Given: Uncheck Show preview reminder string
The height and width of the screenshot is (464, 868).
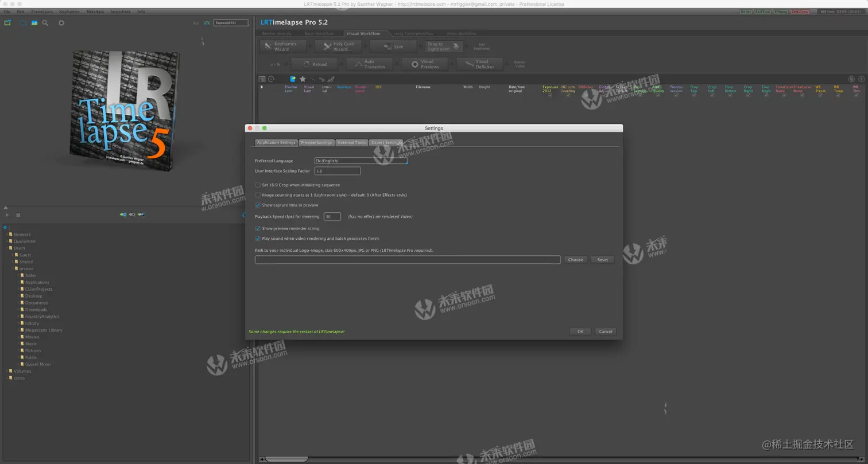Looking at the screenshot, I should [x=258, y=228].
